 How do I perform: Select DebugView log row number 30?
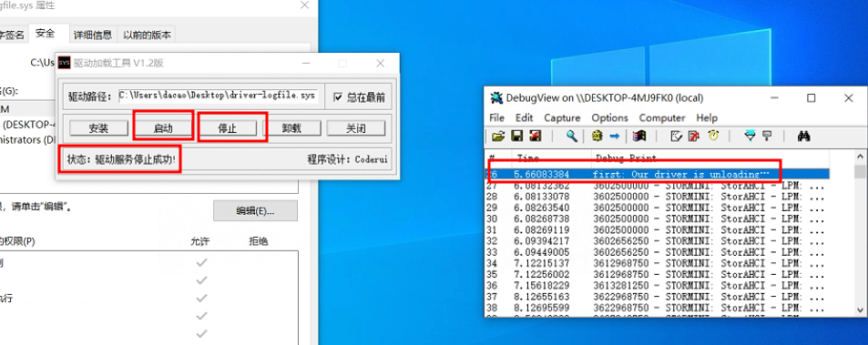click(x=657, y=219)
